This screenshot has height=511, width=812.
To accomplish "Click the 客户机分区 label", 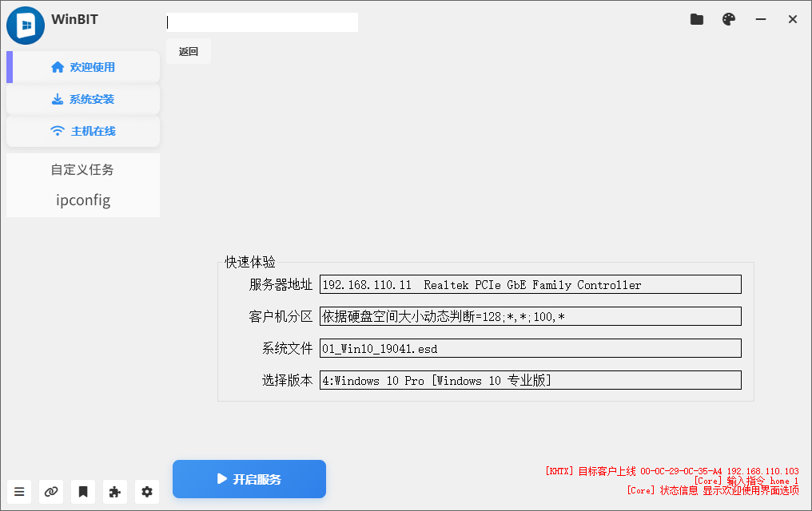I will pos(281,316).
